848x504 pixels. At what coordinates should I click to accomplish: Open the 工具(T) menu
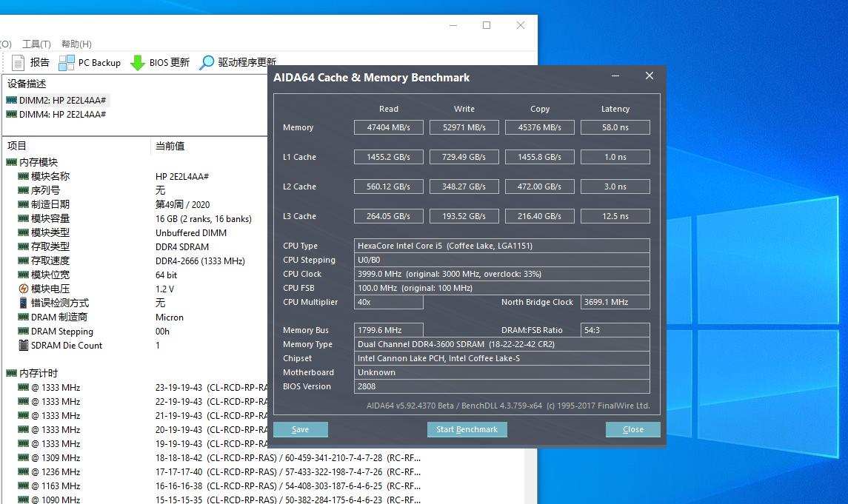point(36,44)
